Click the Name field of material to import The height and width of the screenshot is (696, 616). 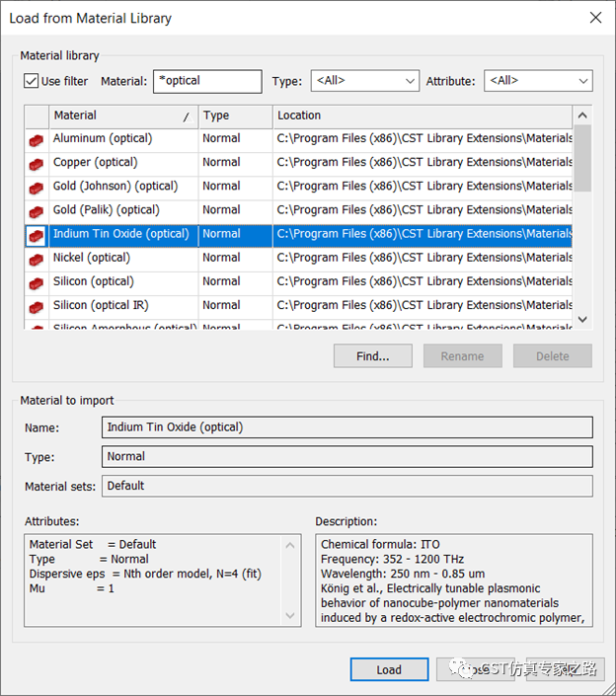point(347,427)
